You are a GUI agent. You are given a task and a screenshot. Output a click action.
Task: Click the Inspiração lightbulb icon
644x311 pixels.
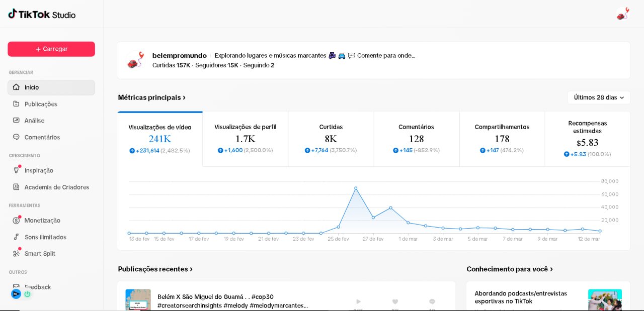coord(16,170)
